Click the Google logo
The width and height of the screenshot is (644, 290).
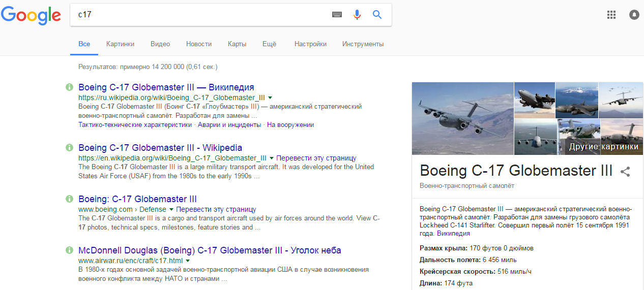[31, 15]
